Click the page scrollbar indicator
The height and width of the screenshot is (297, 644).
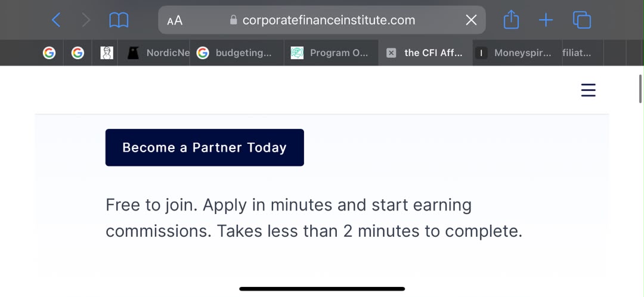click(x=640, y=89)
